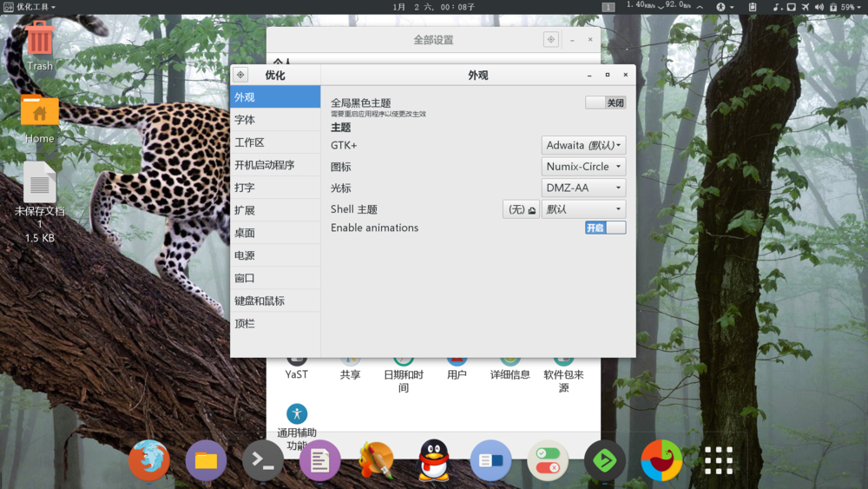Open 日期和时间 in the 全部设置 window
This screenshot has width=868, height=489.
point(404,375)
